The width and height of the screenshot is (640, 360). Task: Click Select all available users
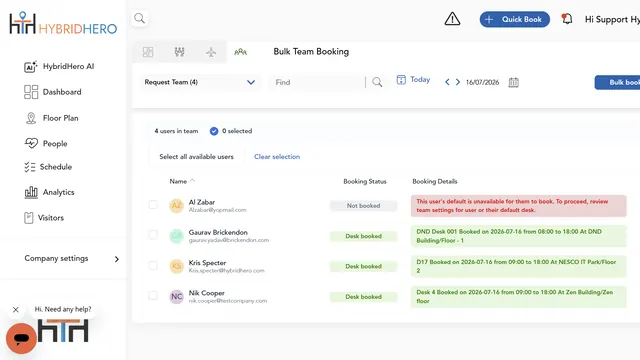(x=196, y=157)
